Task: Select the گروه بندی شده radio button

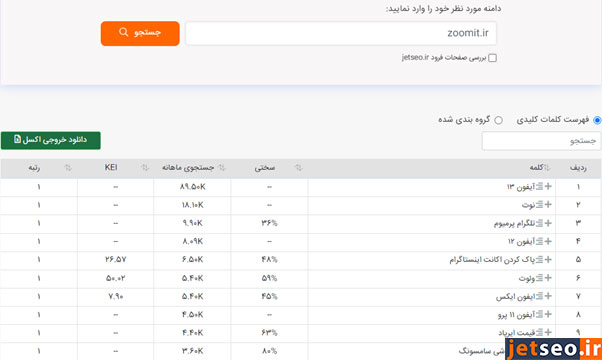Action: click(x=498, y=120)
